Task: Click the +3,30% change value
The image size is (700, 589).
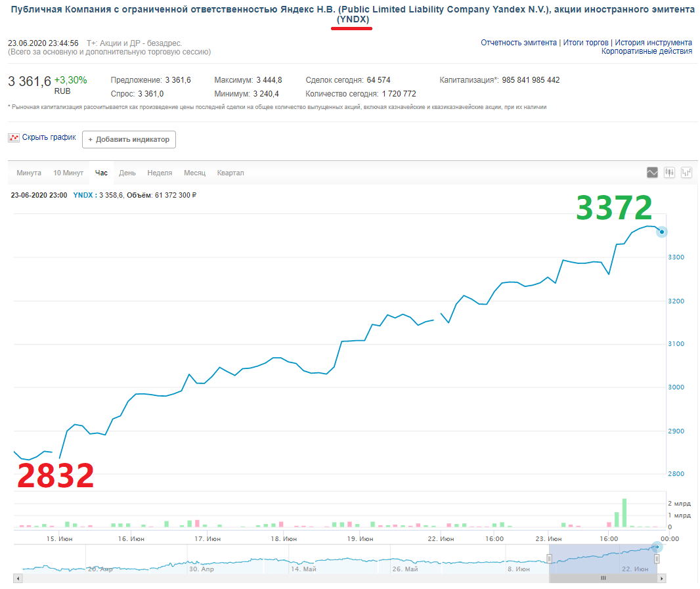Action: (70, 80)
